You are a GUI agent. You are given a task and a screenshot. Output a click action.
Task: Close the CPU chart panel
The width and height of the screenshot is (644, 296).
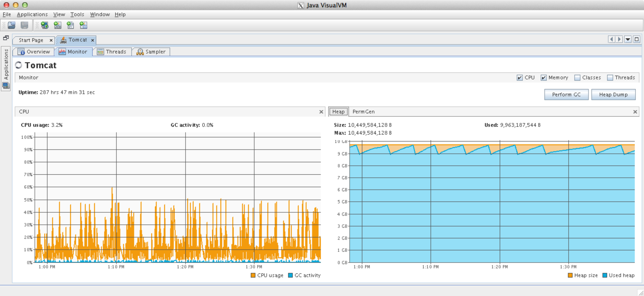click(321, 112)
